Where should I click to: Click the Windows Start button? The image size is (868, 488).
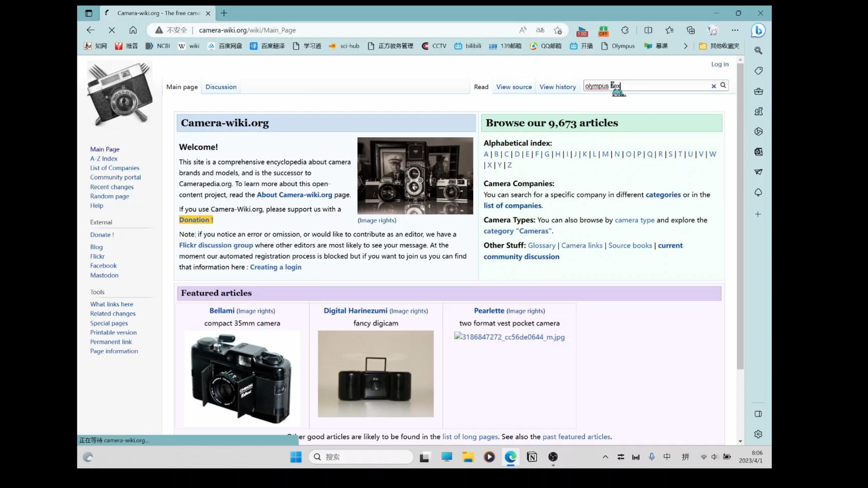296,457
